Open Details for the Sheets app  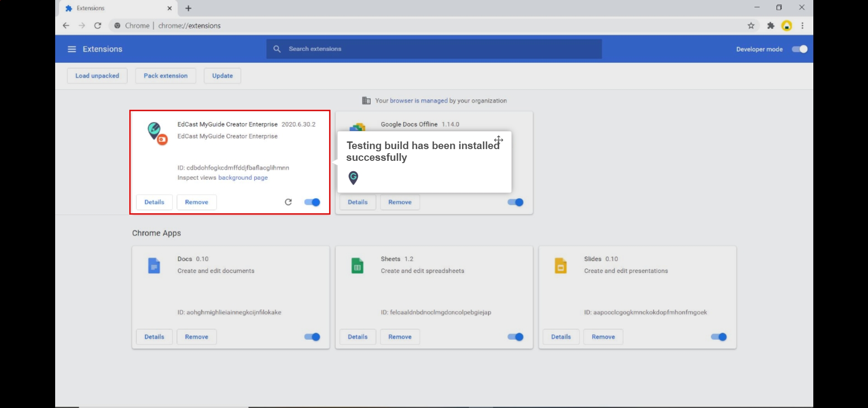point(358,337)
